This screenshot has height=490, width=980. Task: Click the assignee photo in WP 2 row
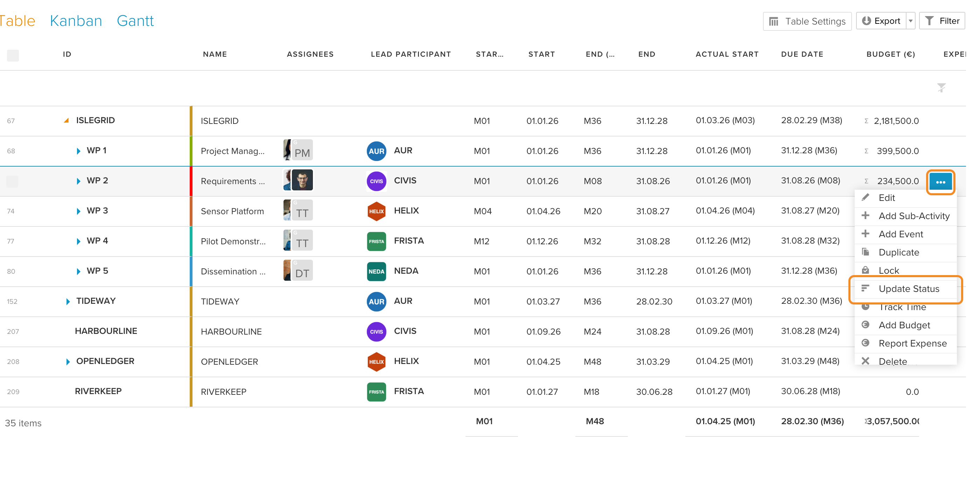[302, 180]
